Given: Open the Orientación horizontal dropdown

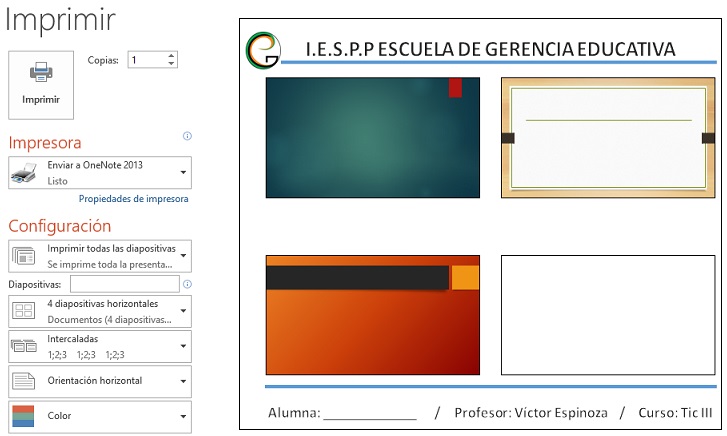Looking at the screenshot, I should point(183,381).
